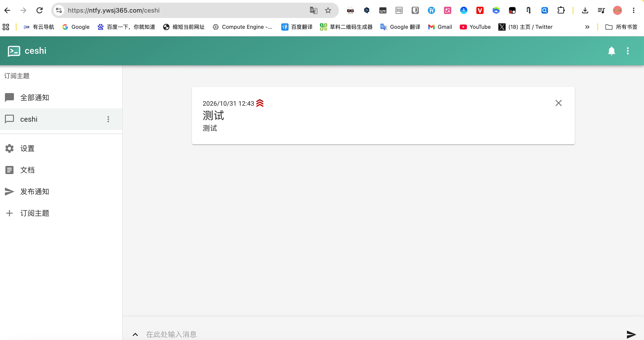Open the Gmail bookmark
This screenshot has height=340, width=644.
[x=440, y=27]
